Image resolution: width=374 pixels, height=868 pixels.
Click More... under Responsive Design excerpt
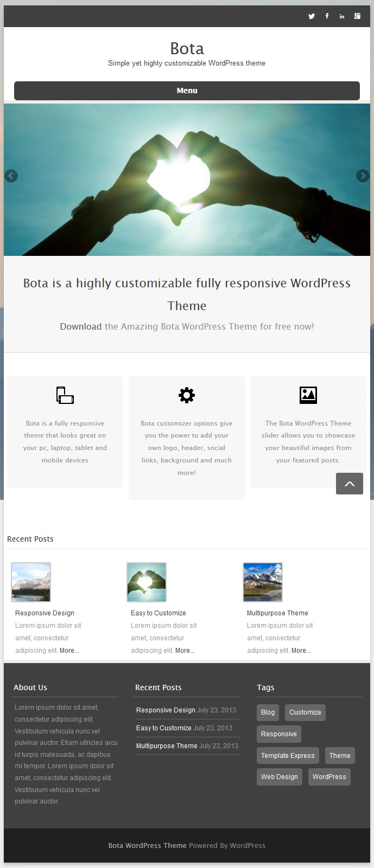[69, 651]
